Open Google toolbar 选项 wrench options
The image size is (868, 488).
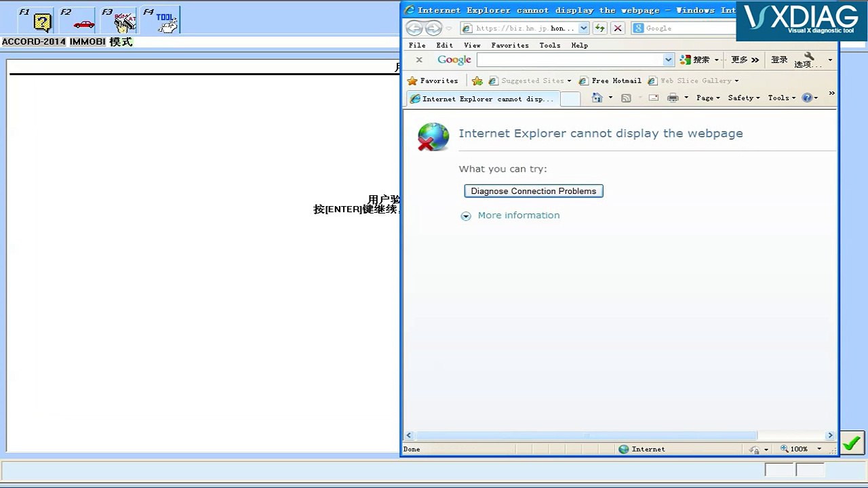tap(808, 60)
